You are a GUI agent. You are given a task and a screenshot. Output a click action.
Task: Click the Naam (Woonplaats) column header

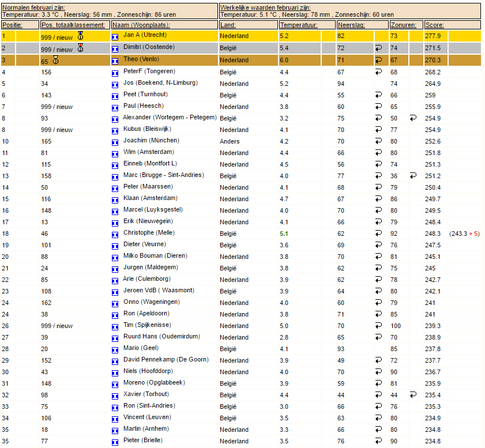point(141,25)
